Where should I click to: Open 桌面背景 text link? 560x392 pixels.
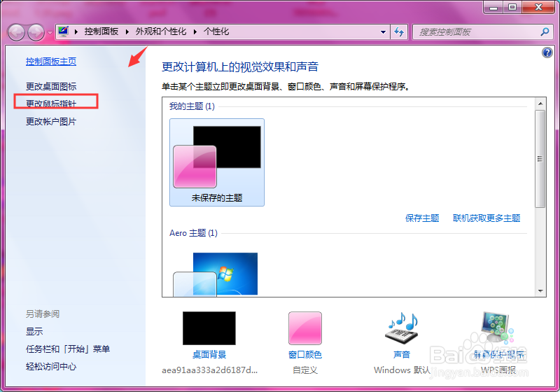coord(209,354)
